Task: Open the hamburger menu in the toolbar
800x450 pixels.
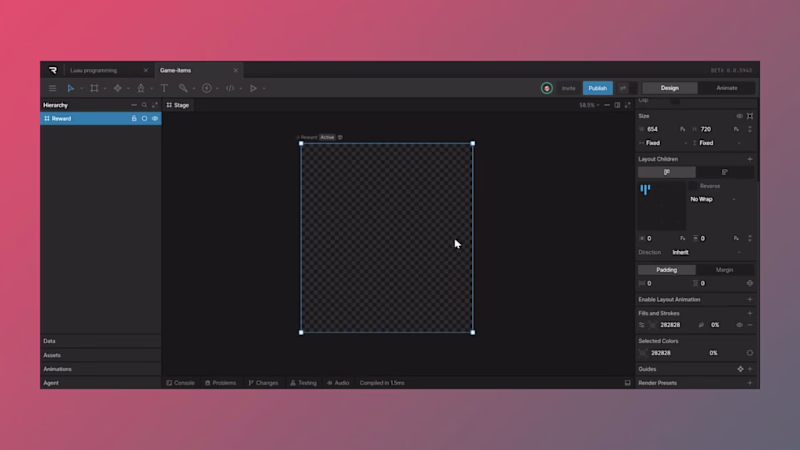Action: (53, 88)
